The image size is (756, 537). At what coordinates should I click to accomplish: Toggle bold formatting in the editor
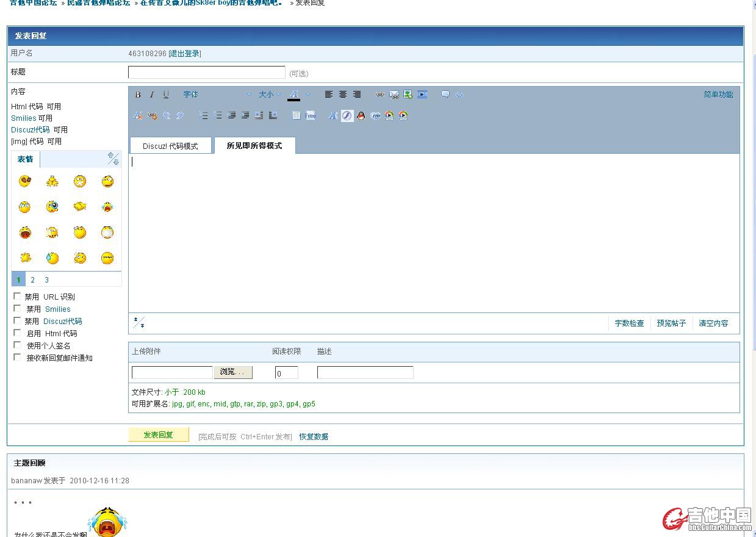138,95
